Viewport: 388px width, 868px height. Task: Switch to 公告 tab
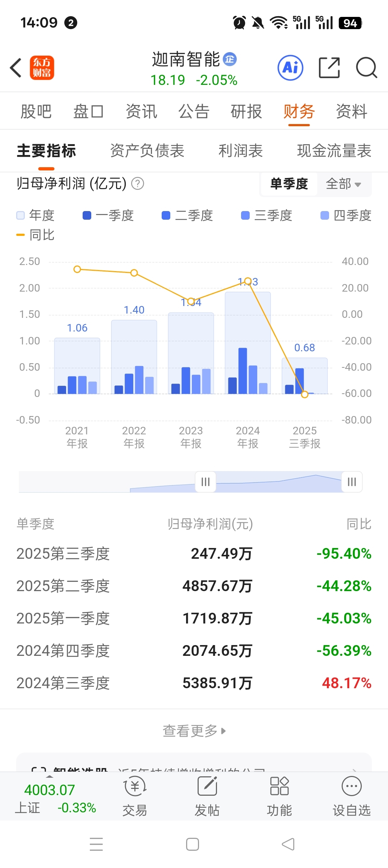[x=194, y=111]
